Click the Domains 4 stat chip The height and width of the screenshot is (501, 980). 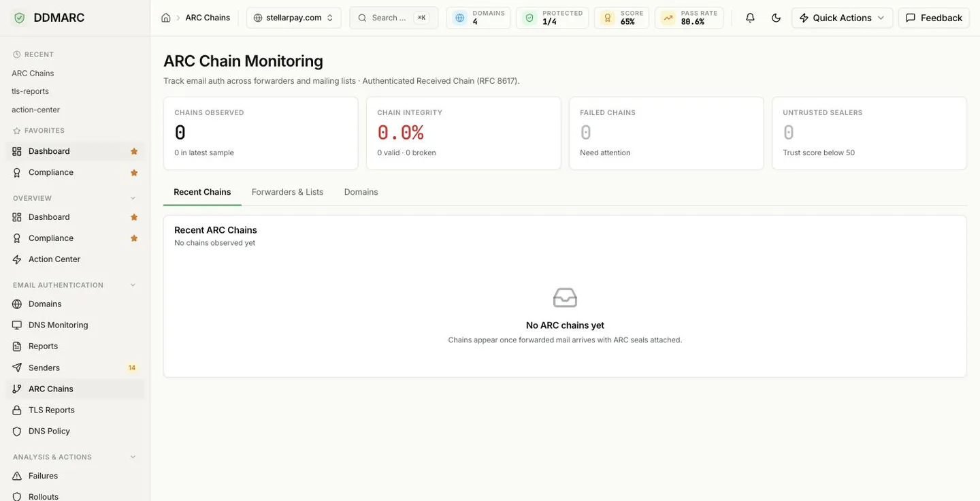pos(478,18)
